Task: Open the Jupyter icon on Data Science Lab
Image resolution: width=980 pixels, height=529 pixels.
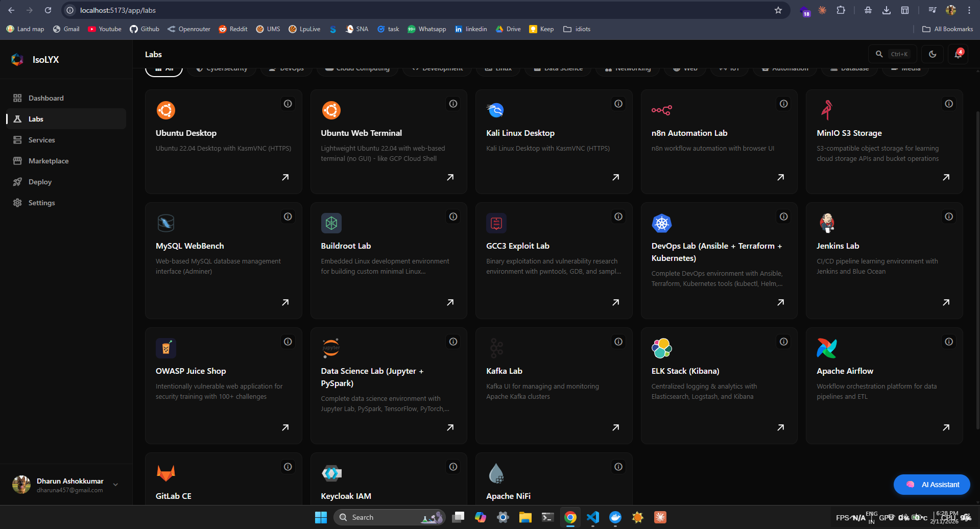Action: [330, 348]
